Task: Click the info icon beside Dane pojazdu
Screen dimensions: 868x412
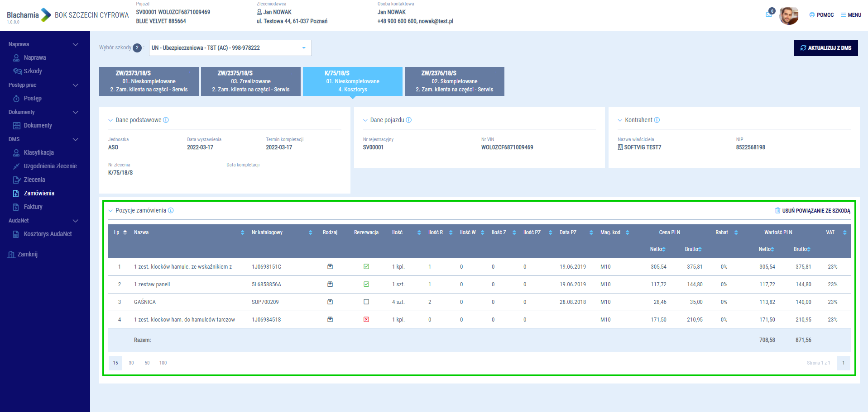Action: (409, 120)
